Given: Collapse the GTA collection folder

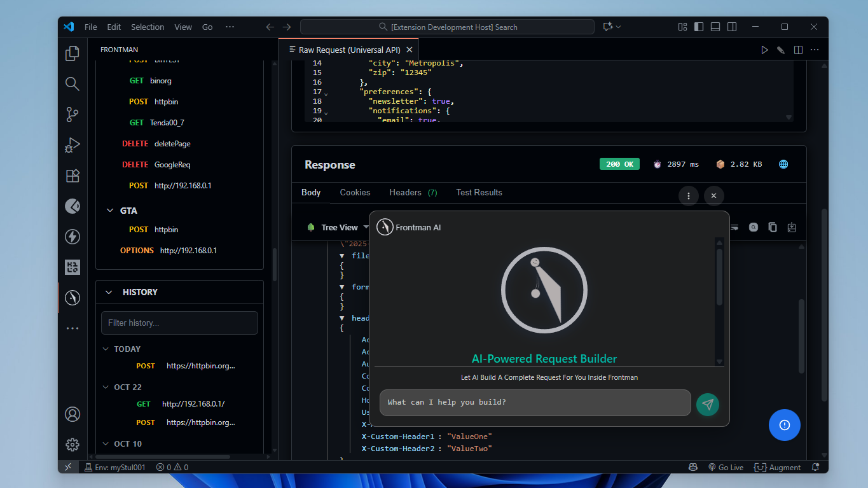Looking at the screenshot, I should tap(109, 211).
